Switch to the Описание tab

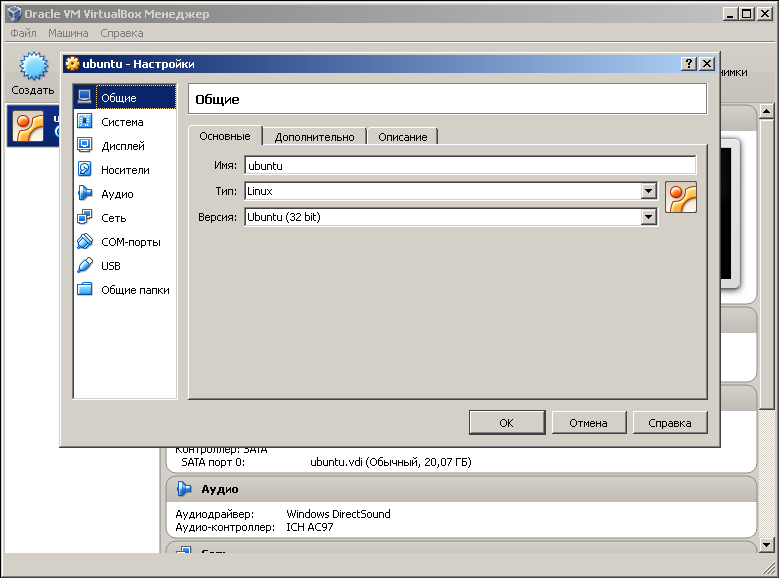tap(402, 137)
